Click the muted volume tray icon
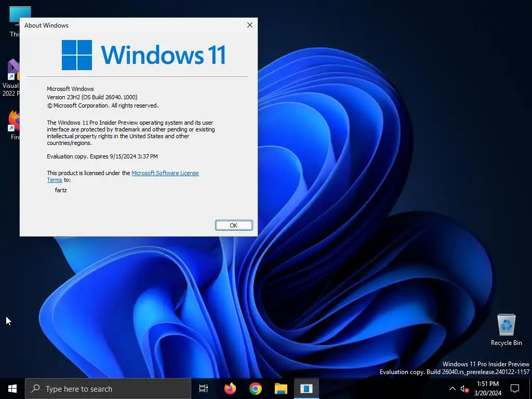The image size is (532, 399). [465, 389]
